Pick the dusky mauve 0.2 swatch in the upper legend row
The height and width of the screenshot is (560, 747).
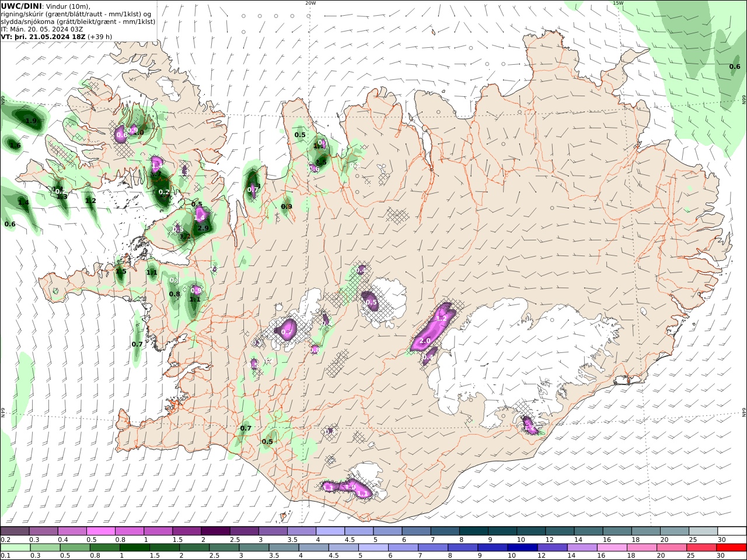(15, 531)
